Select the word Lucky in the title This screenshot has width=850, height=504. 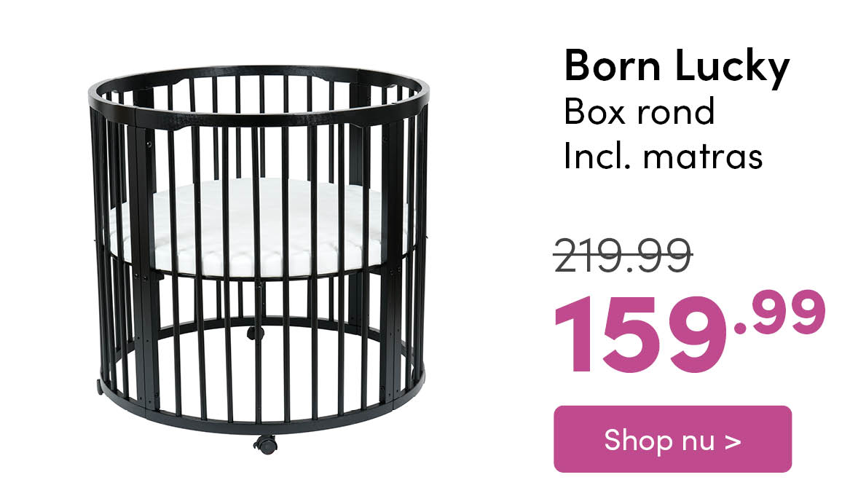[x=731, y=66]
